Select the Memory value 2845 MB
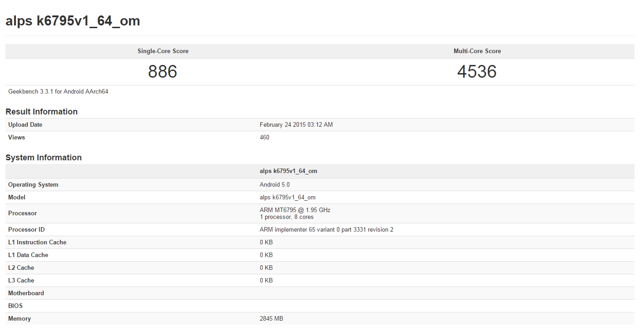This screenshot has height=332, width=644. coord(272,318)
